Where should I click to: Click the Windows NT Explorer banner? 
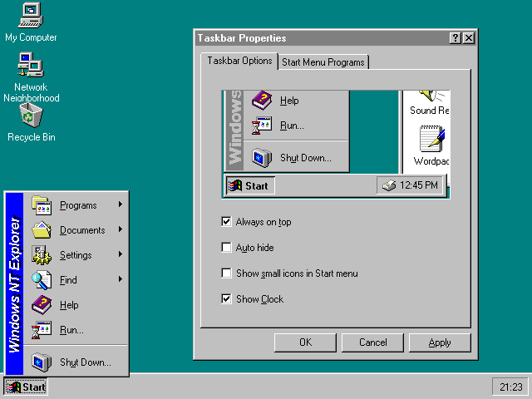15,283
